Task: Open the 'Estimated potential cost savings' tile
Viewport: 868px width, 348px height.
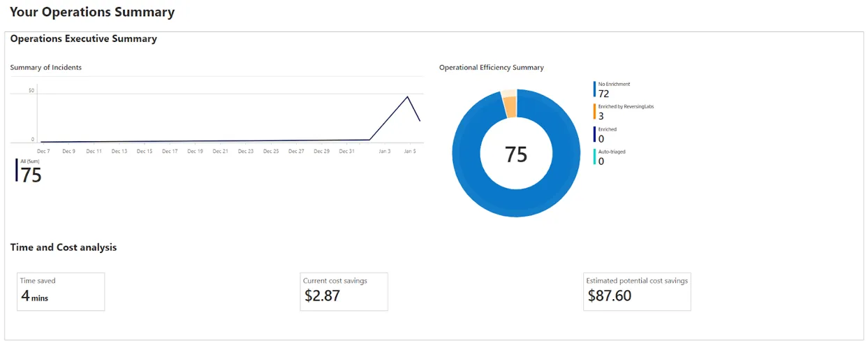Action: click(637, 291)
